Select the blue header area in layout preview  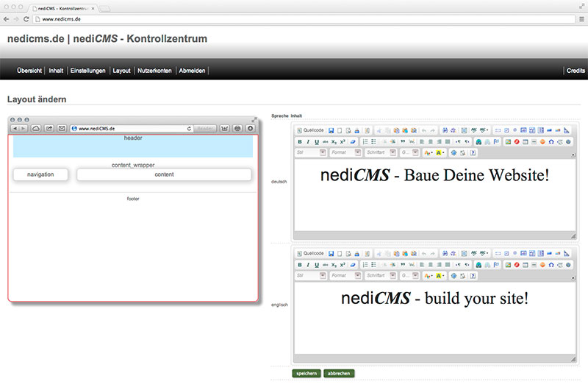click(133, 146)
